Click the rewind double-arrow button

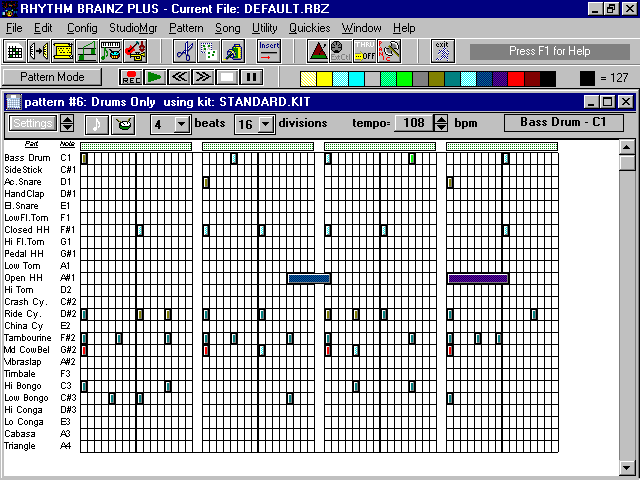pyautogui.click(x=180, y=77)
